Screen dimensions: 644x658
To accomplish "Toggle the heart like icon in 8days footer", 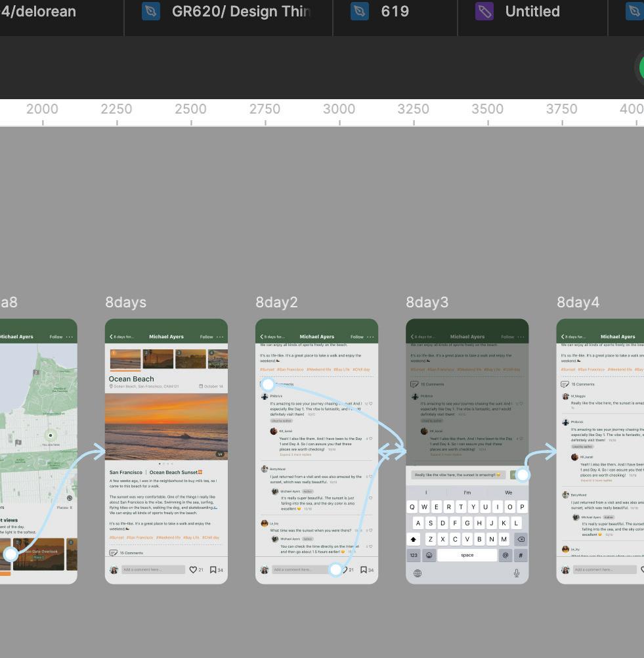I will (x=193, y=569).
